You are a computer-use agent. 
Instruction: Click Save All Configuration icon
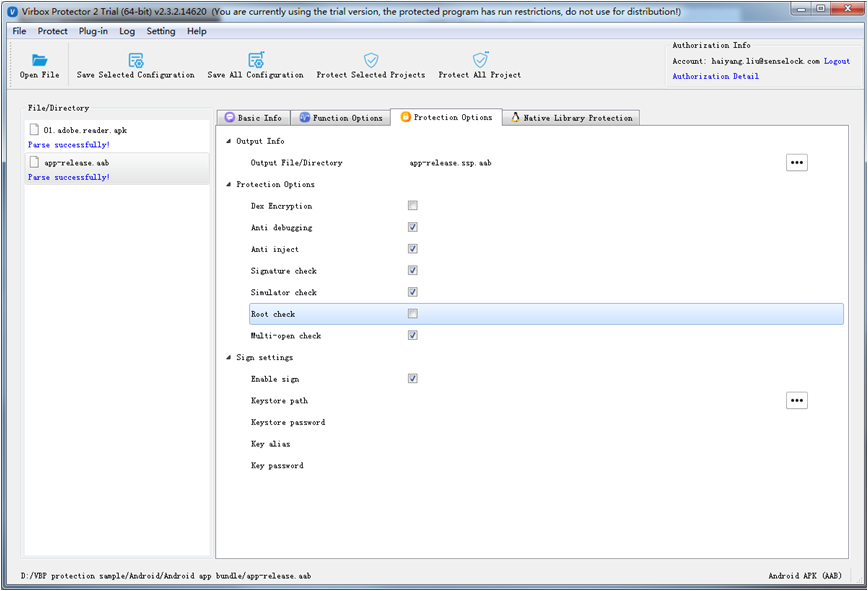[256, 60]
